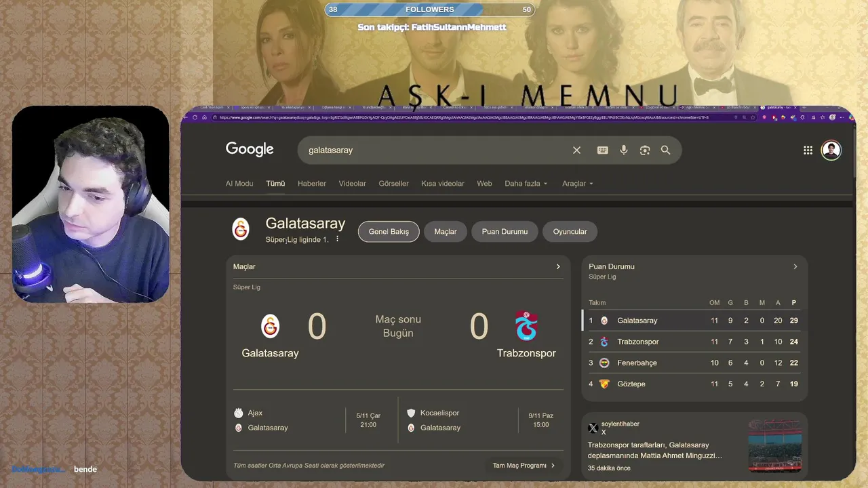Reload the page in the browser toolbar
868x488 pixels.
[195, 117]
